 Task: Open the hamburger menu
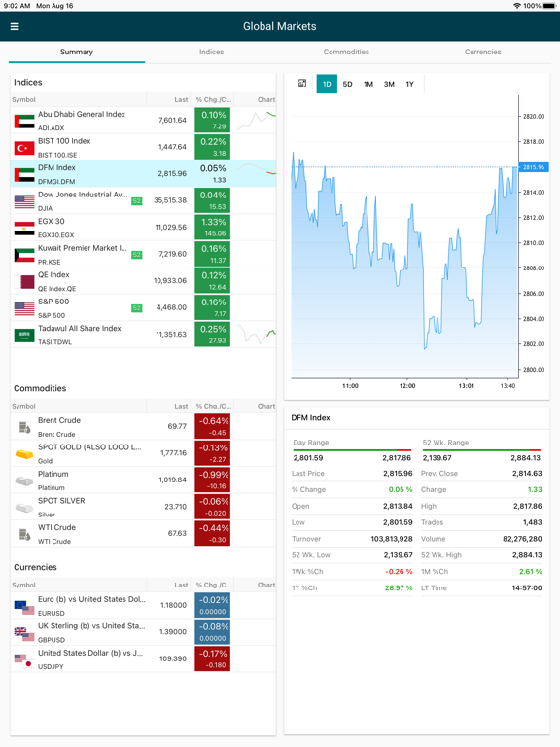[x=15, y=26]
